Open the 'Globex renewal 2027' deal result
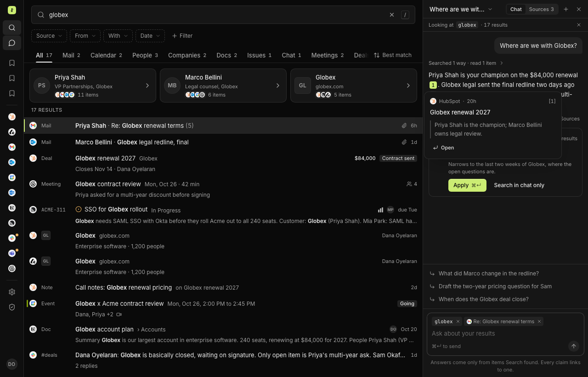 (x=223, y=163)
